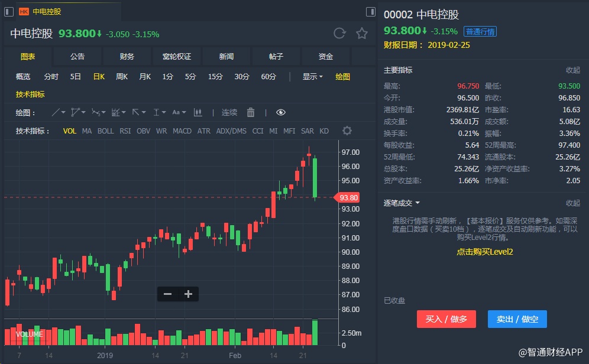Toggle 连续 continuous drawing mode
This screenshot has height=364, width=589.
229,112
